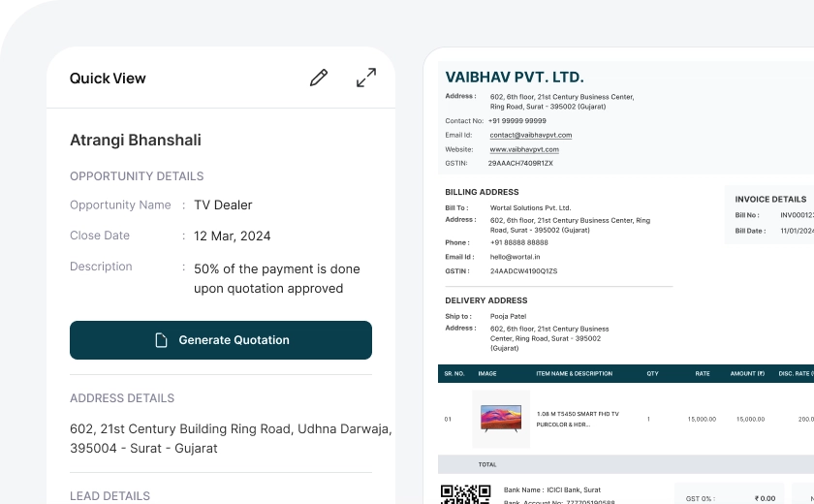
Task: Click the TV product image thumbnail
Action: [501, 419]
